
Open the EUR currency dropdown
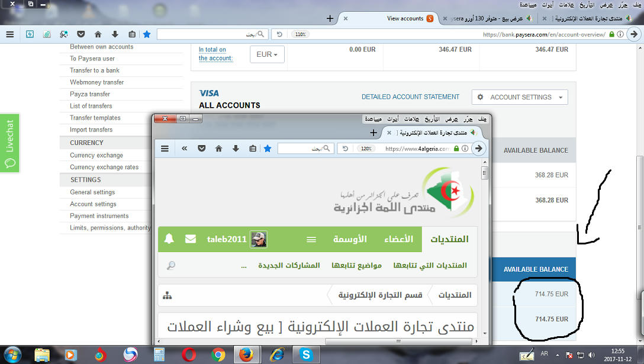[x=267, y=54]
